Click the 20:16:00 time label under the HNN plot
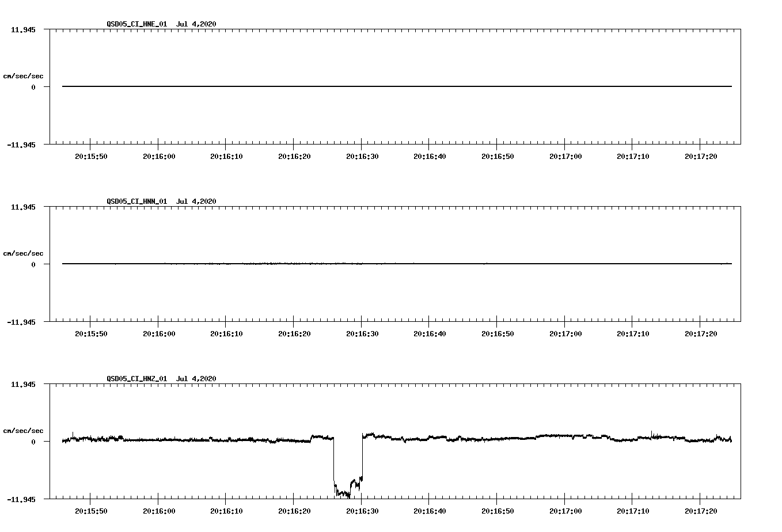Image resolution: width=782 pixels, height=532 pixels. coord(159,334)
